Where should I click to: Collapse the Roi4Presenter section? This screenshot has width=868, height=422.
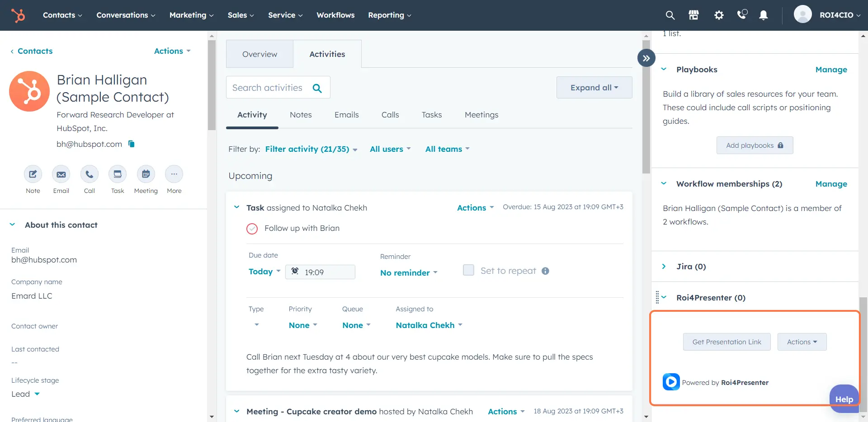click(663, 297)
